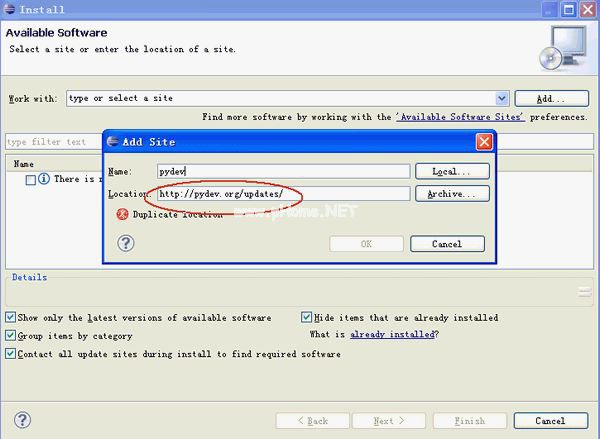Click the 'Available Software' heading

[56, 33]
